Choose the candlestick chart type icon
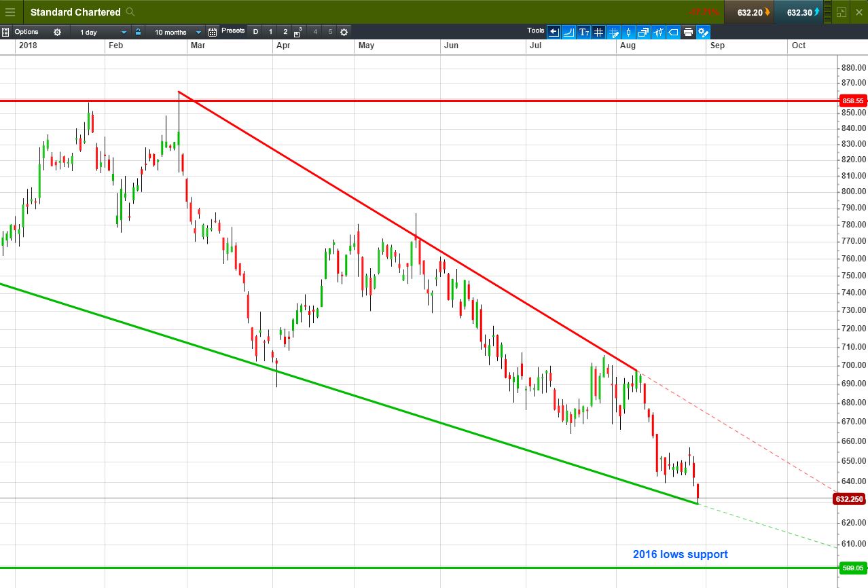868x588 pixels. 628,32
